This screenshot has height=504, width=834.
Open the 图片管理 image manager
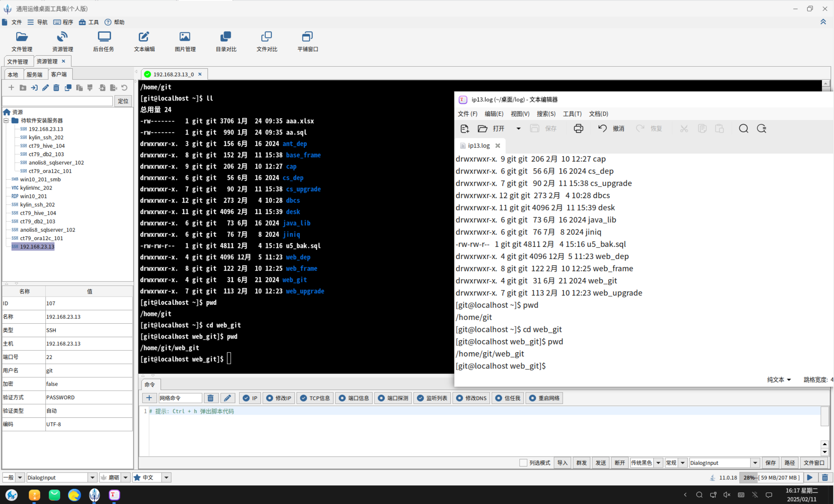pyautogui.click(x=185, y=41)
